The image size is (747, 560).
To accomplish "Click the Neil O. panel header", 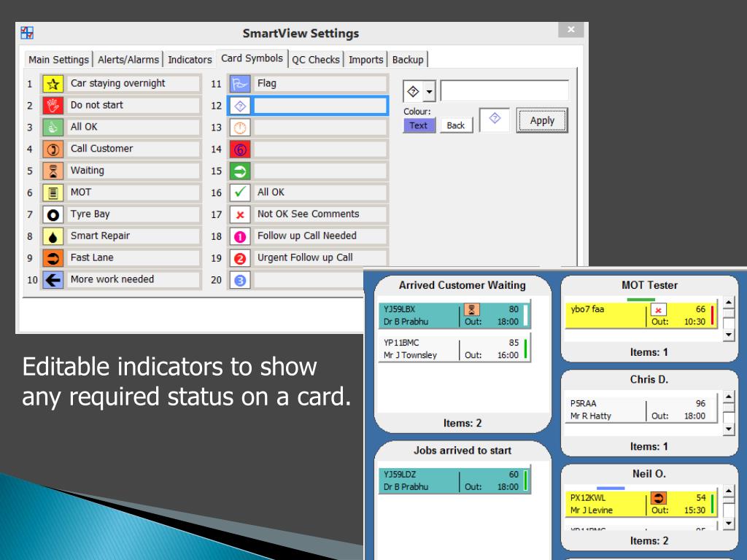I will [649, 474].
